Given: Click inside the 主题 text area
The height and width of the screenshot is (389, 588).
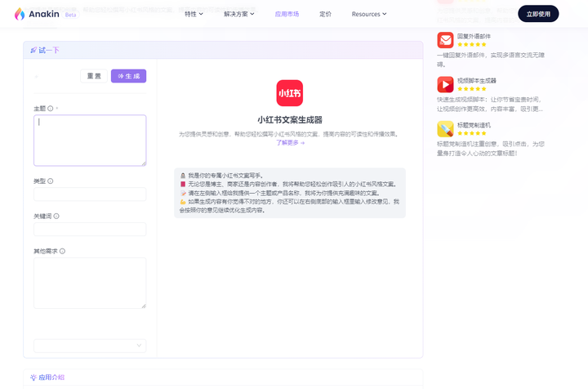Looking at the screenshot, I should [x=90, y=141].
